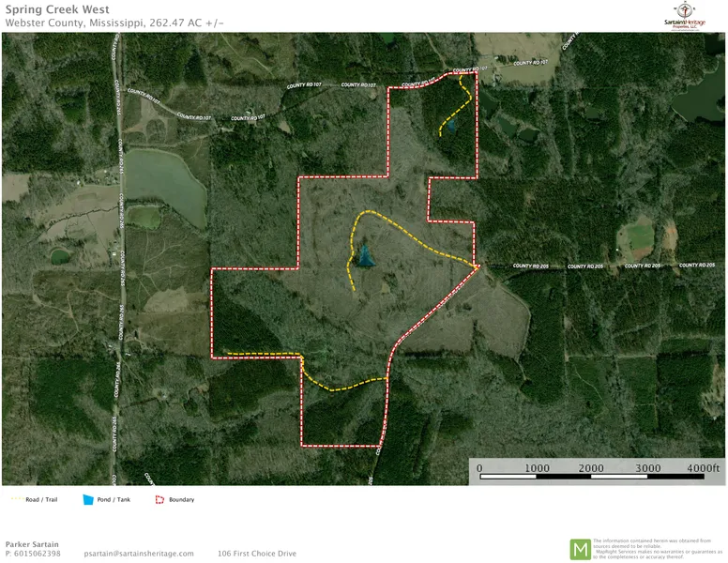Click the red Boundary legend icon
728x563 pixels.
pos(159,499)
